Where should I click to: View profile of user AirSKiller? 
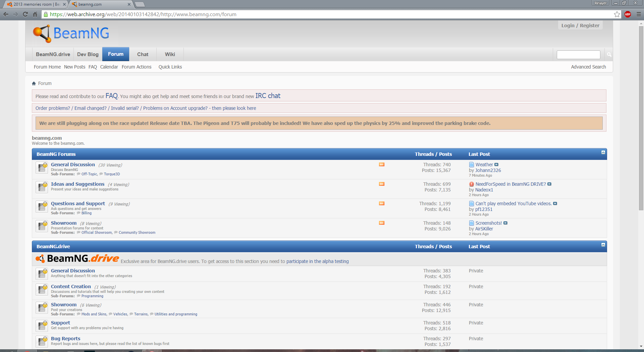click(x=484, y=229)
